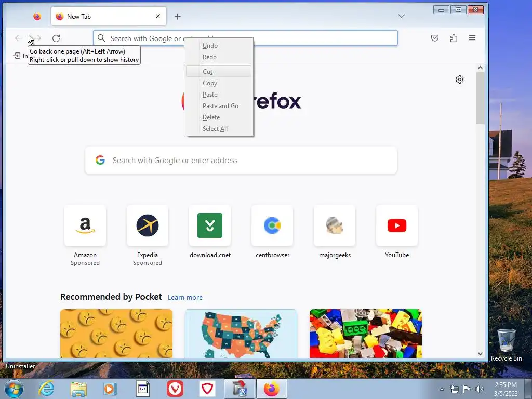Click the magnifier icon in address bar
The width and height of the screenshot is (532, 399).
tap(101, 38)
